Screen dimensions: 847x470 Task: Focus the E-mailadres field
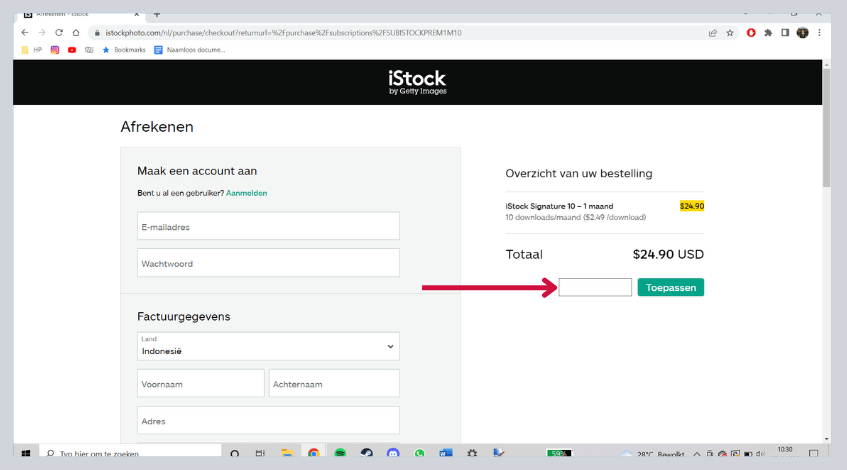pyautogui.click(x=268, y=226)
